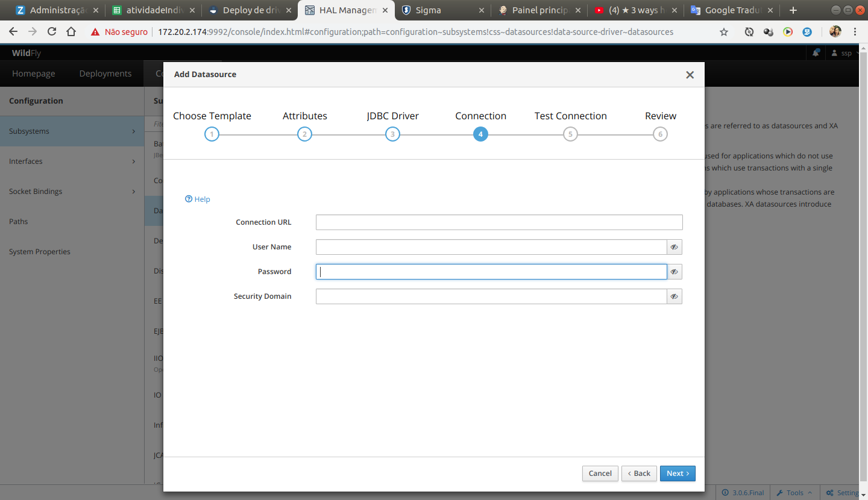The image size is (868, 500).
Task: Switch to the atividadeIndiv browser tab
Action: 153,10
